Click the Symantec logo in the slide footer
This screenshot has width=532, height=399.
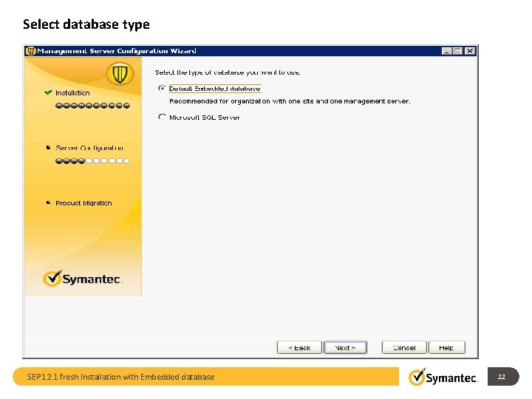point(443,377)
